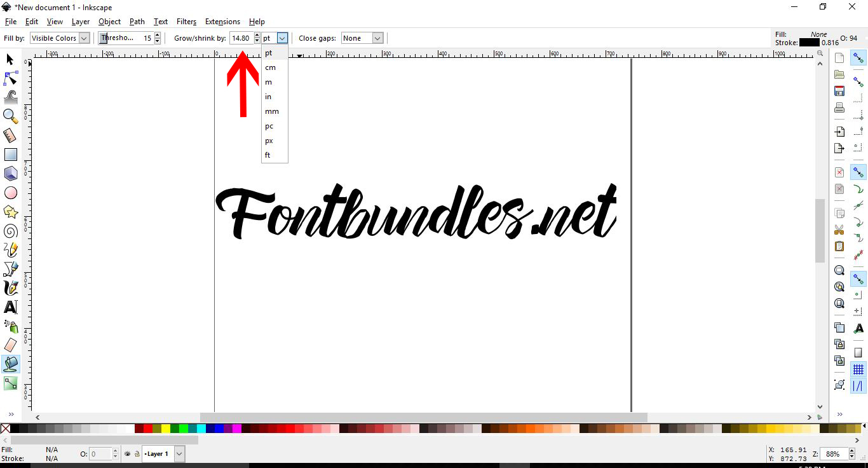Select the Star and polygon tool
The width and height of the screenshot is (868, 468).
pyautogui.click(x=10, y=212)
